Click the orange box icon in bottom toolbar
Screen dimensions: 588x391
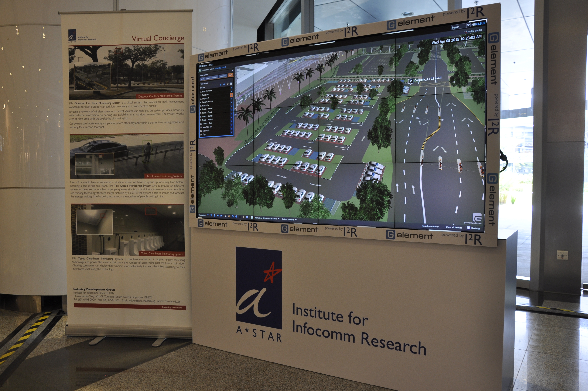tap(229, 217)
